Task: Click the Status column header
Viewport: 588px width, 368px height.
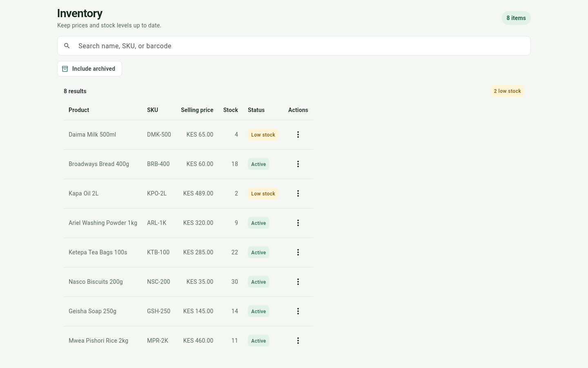Action: (x=256, y=110)
